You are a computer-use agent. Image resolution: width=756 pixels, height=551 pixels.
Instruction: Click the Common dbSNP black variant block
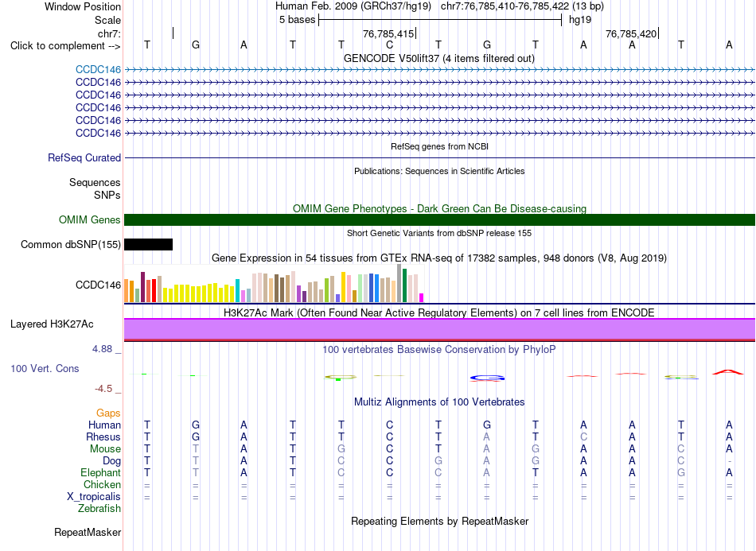coord(149,245)
